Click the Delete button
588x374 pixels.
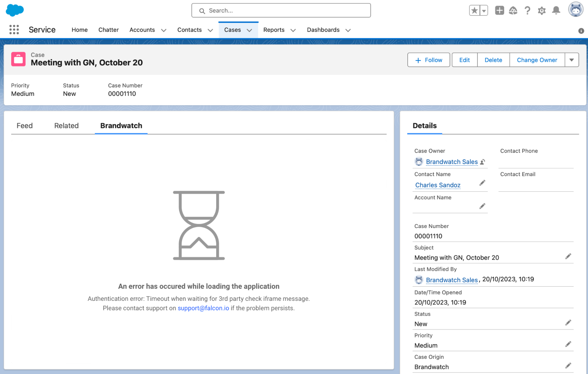coord(493,60)
